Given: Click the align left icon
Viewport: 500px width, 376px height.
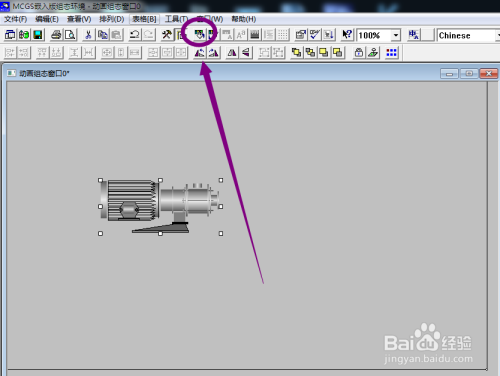Looking at the screenshot, I should point(10,52).
